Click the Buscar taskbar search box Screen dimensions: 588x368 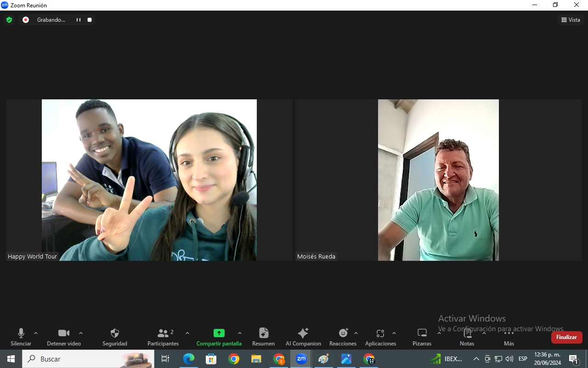click(88, 359)
